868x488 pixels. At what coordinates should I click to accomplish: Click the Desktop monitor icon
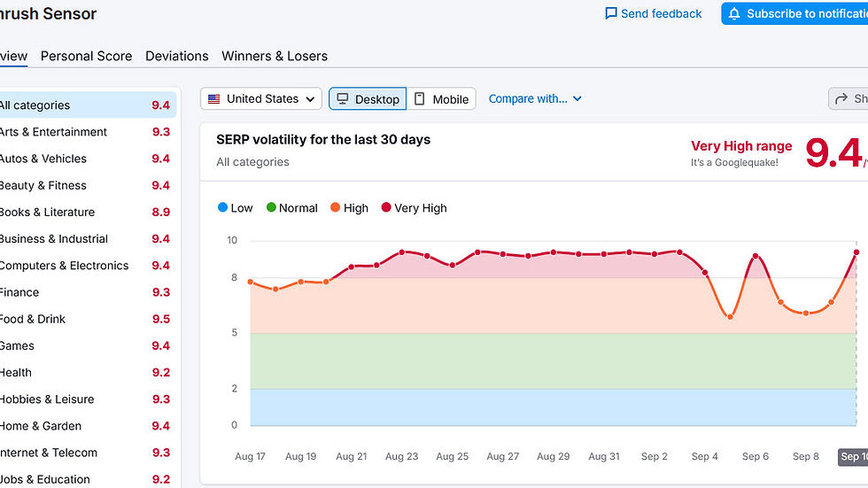(342, 99)
